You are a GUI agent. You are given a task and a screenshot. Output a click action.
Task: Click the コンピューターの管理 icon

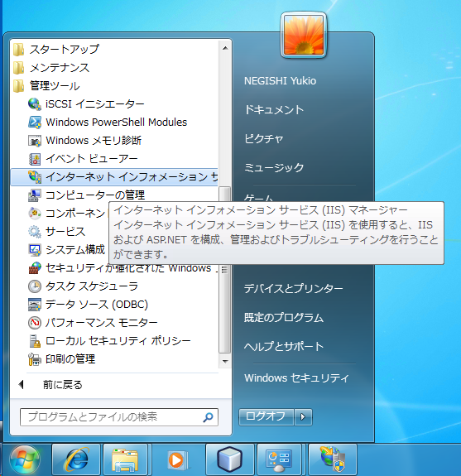point(35,195)
